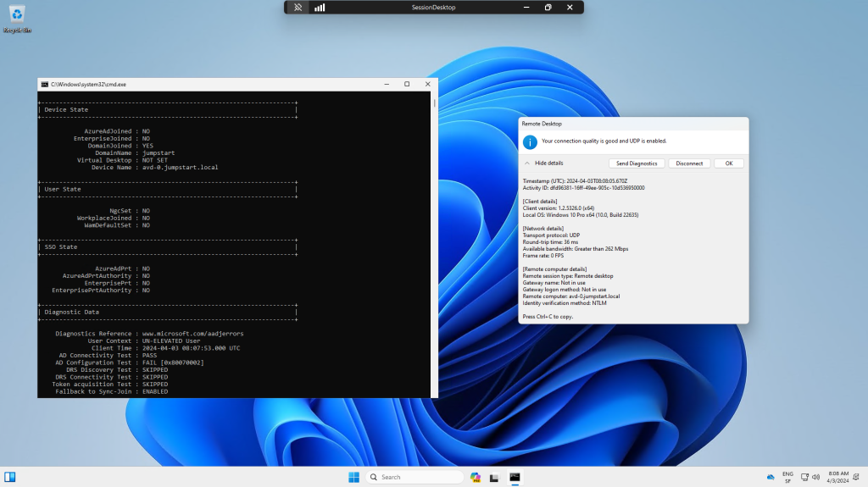Click the 'Client version: 1.2.5326.0' line
868x487 pixels.
point(559,208)
